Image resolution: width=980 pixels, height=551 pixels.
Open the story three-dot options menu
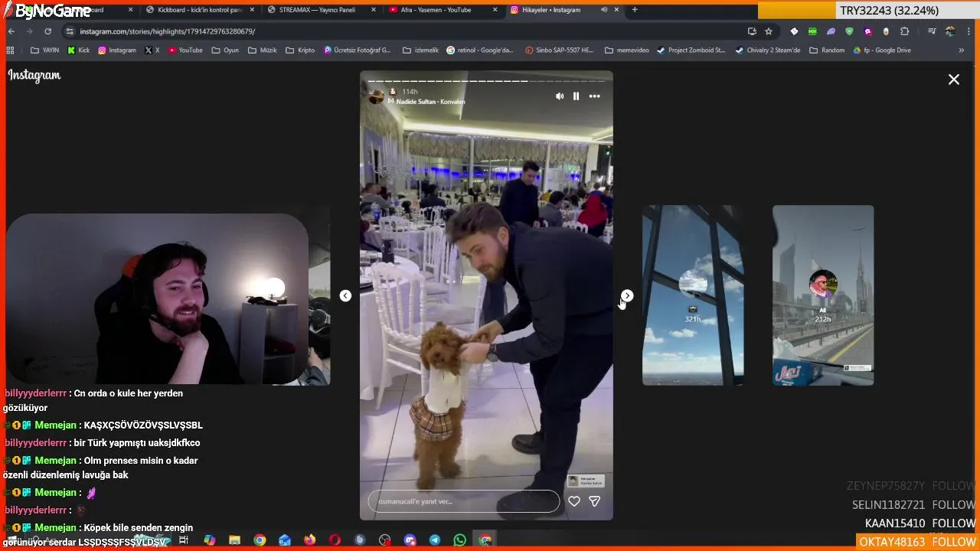tap(594, 96)
